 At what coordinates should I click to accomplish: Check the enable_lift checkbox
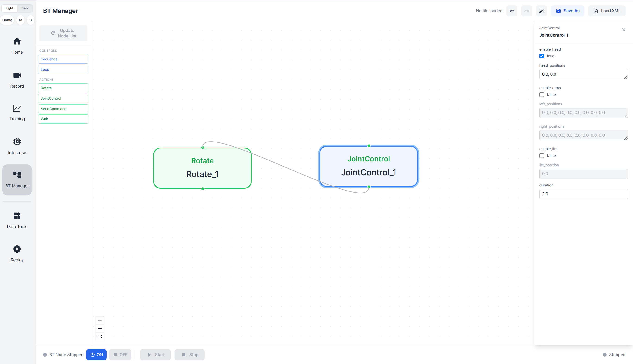click(x=542, y=155)
